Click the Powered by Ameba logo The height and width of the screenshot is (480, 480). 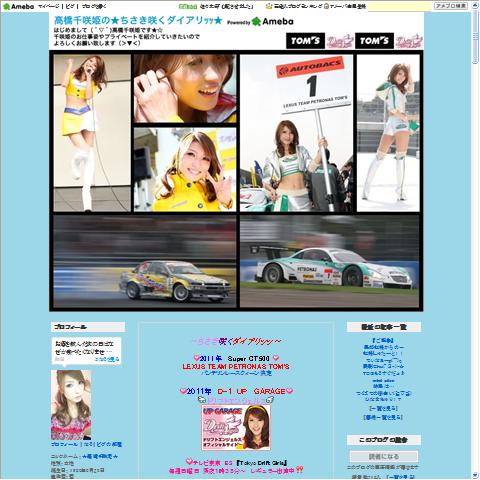point(260,22)
